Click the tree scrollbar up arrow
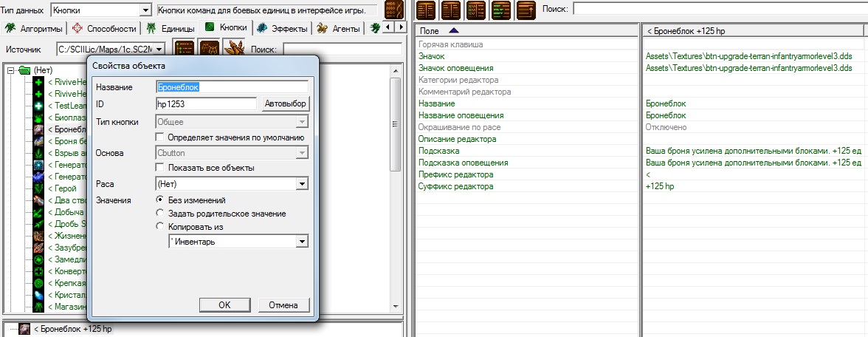Screen dimensions: 868x337 click(396, 70)
